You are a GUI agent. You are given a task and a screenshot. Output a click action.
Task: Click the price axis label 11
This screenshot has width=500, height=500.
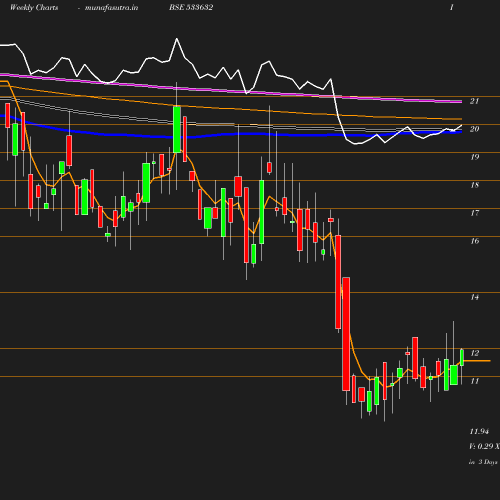coord(475,381)
